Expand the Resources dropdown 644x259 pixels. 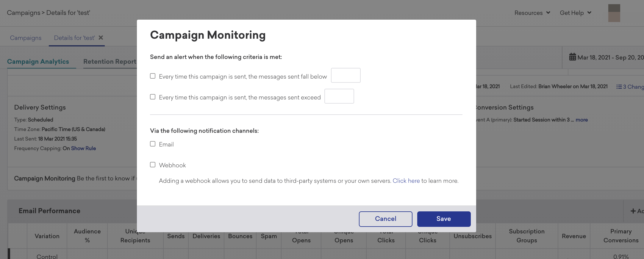click(x=532, y=13)
